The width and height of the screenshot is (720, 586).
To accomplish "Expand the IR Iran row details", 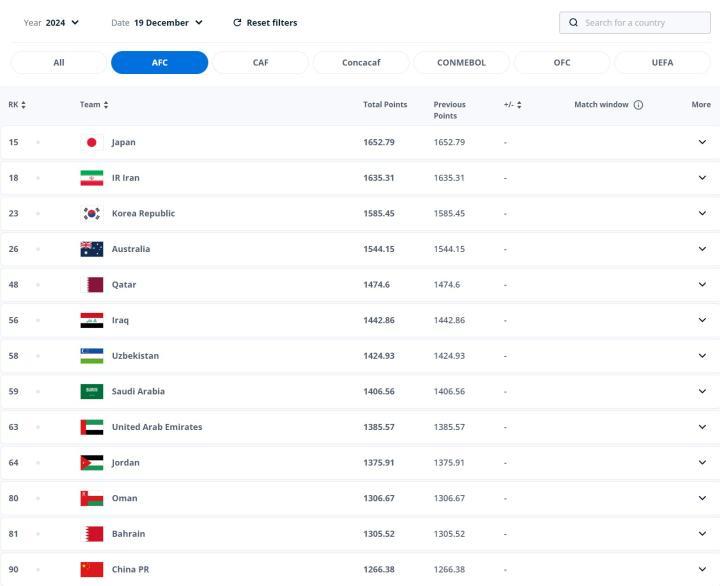I will coord(702,178).
